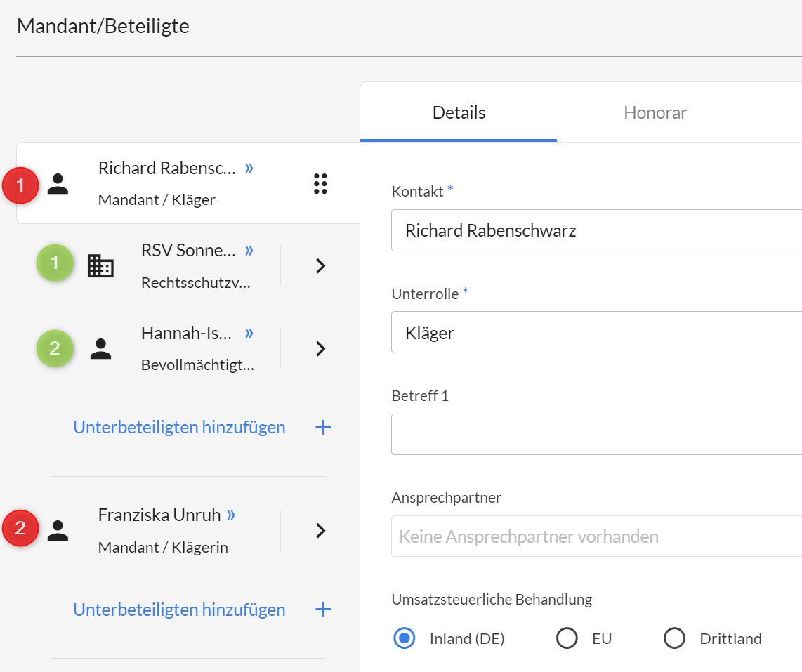The image size is (802, 672).
Task: Click the Rechtsschutzv... role text
Action: click(x=196, y=282)
